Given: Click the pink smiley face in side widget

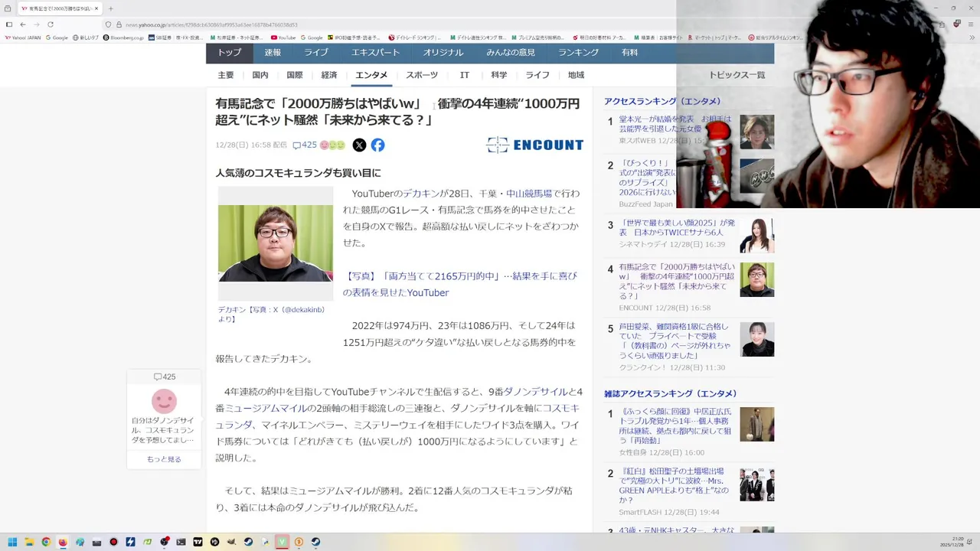Looking at the screenshot, I should (x=164, y=400).
